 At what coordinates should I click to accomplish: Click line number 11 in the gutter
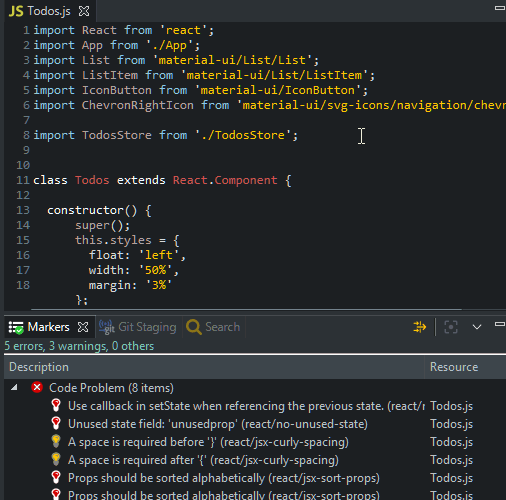(x=23, y=180)
